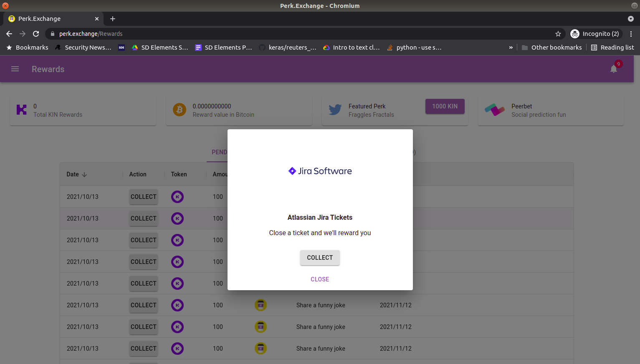Viewport: 640px width, 364px height.
Task: Open the Chromium three-dot menu
Action: [x=631, y=34]
